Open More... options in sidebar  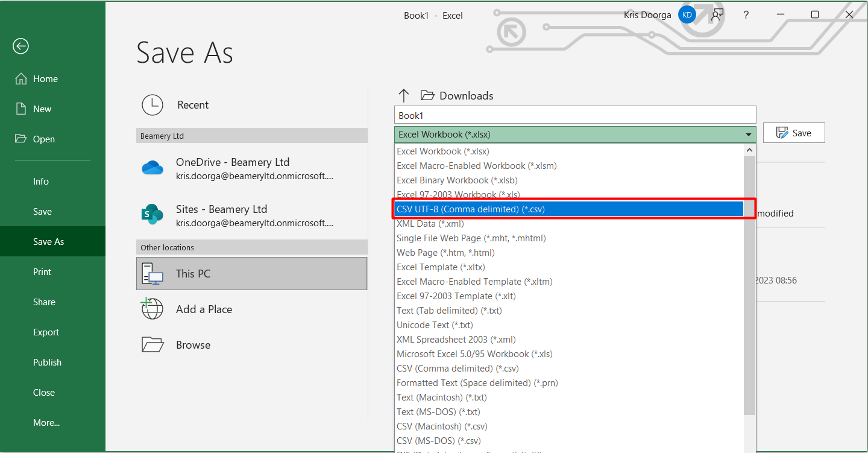[x=52, y=423]
